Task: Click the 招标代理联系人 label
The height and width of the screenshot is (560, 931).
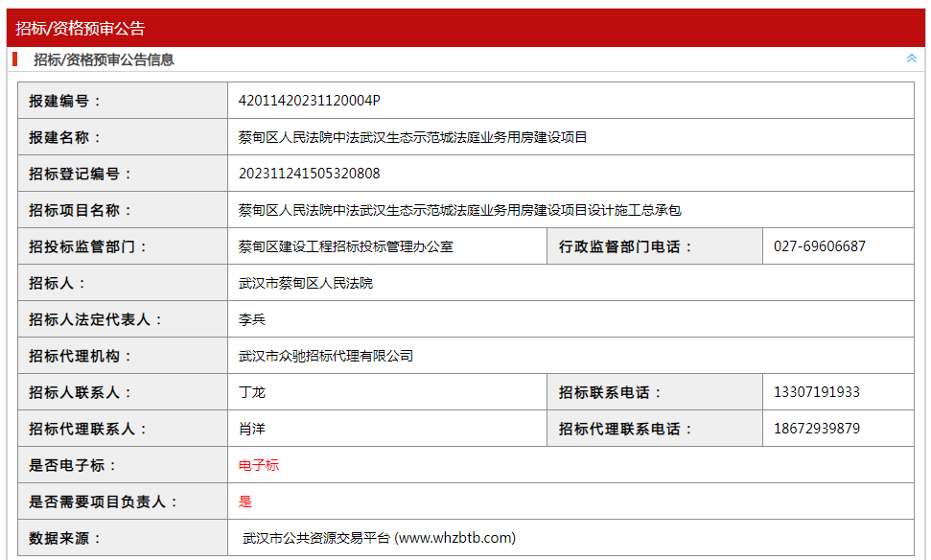Action: click(87, 429)
